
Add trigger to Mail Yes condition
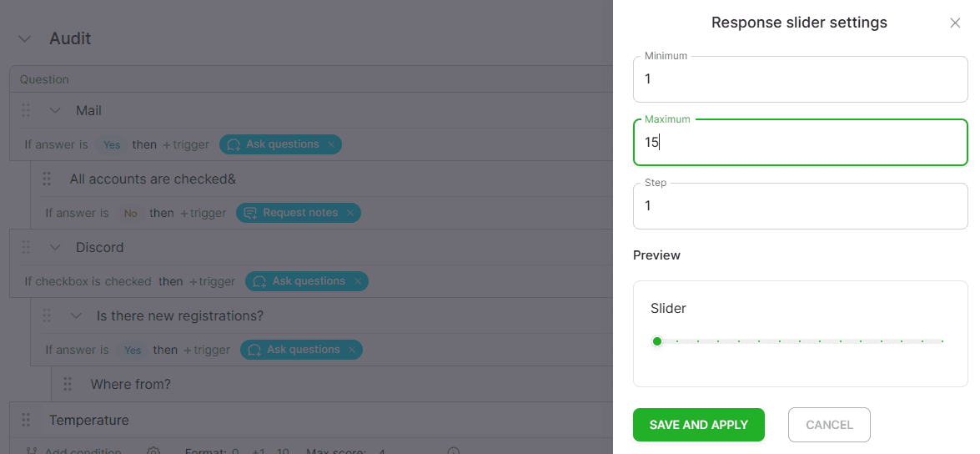186,144
